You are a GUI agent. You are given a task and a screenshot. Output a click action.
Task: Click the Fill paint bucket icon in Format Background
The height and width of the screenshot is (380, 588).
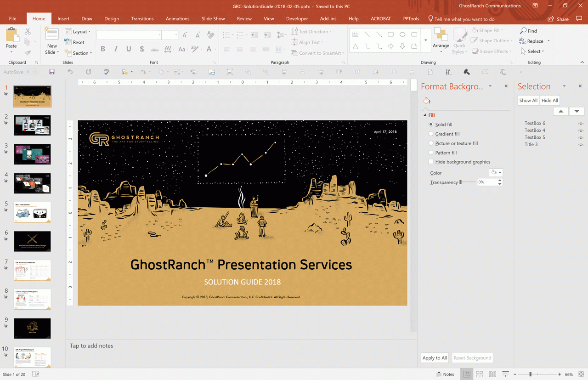(x=427, y=101)
